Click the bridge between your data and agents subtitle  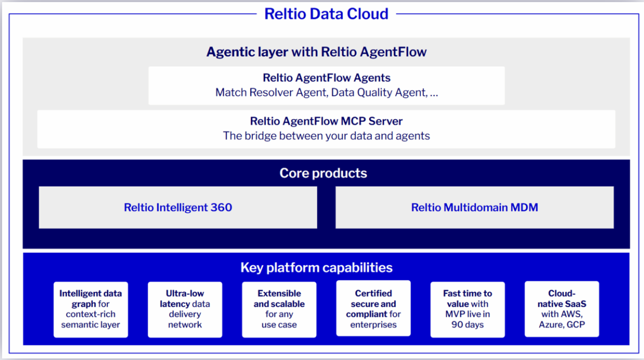326,136
